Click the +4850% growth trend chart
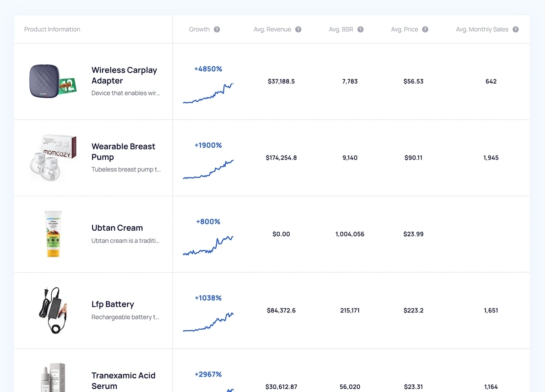The image size is (545, 392). click(x=208, y=94)
